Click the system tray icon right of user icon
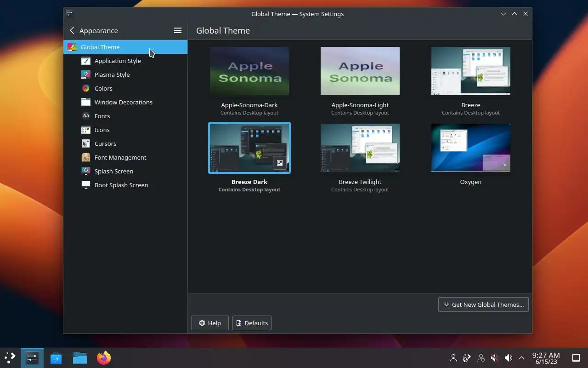 pyautogui.click(x=467, y=358)
